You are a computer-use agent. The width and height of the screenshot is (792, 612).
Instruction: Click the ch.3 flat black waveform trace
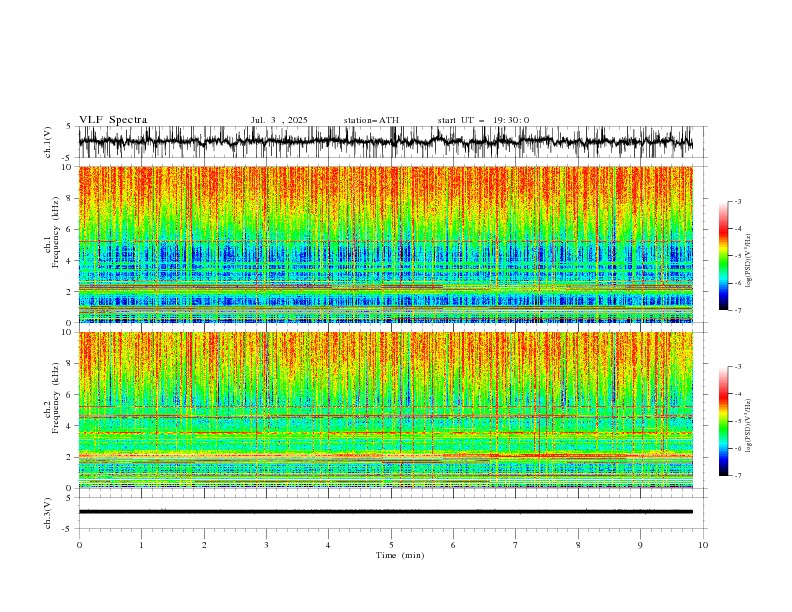click(x=385, y=512)
